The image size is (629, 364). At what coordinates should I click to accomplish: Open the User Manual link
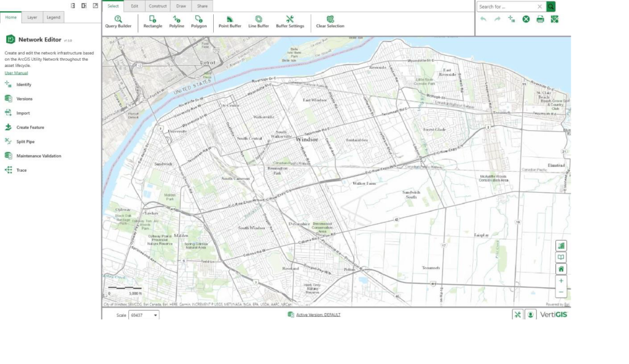pos(16,72)
